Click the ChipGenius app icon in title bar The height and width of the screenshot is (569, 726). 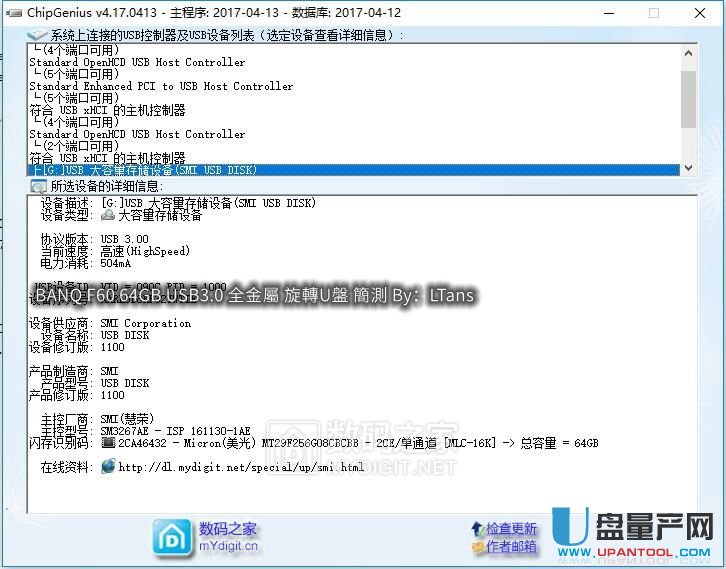13,13
